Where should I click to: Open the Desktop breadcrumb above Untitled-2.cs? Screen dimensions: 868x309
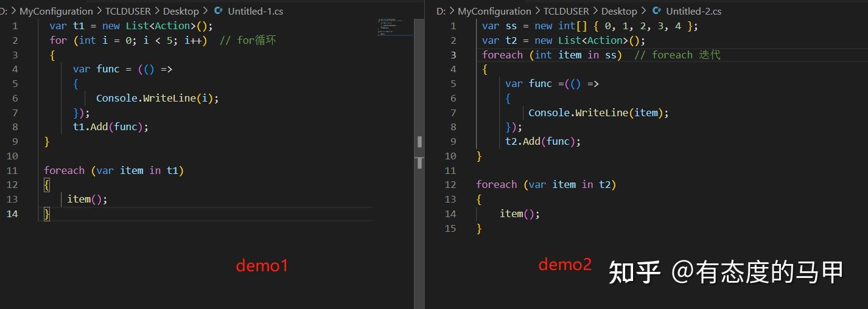(619, 11)
